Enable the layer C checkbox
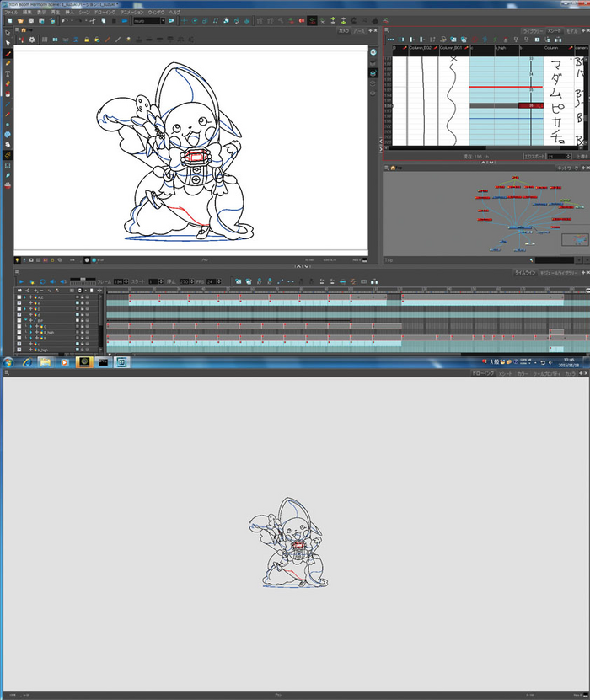The height and width of the screenshot is (700, 590). point(19,326)
